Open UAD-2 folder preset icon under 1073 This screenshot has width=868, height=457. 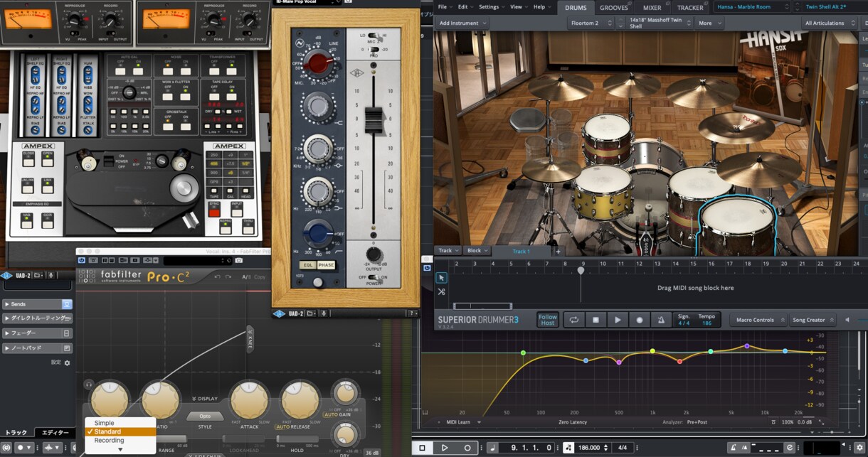tap(310, 313)
